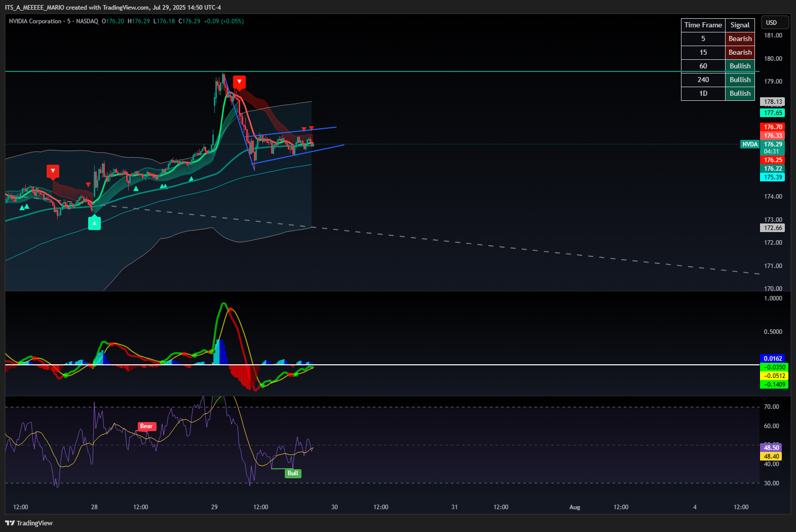This screenshot has width=796, height=532.
Task: Click the Bullish signal cell for timeframe 60
Action: coord(740,66)
